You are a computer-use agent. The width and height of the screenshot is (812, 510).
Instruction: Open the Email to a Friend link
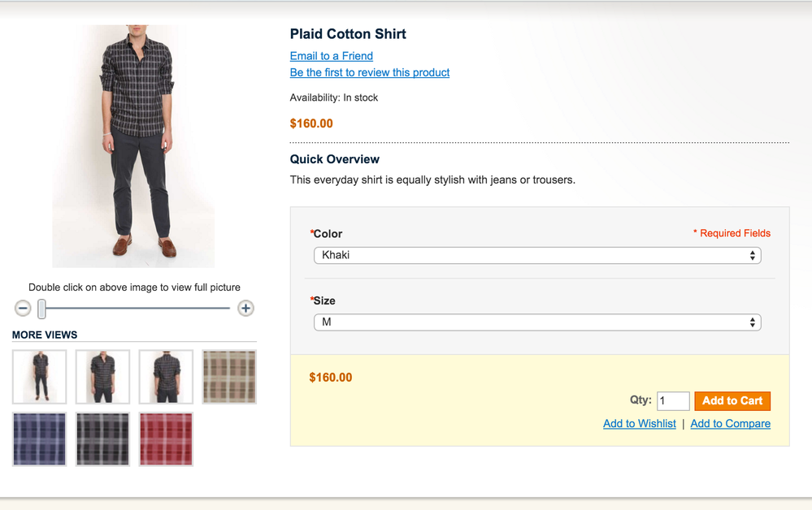pyautogui.click(x=331, y=56)
